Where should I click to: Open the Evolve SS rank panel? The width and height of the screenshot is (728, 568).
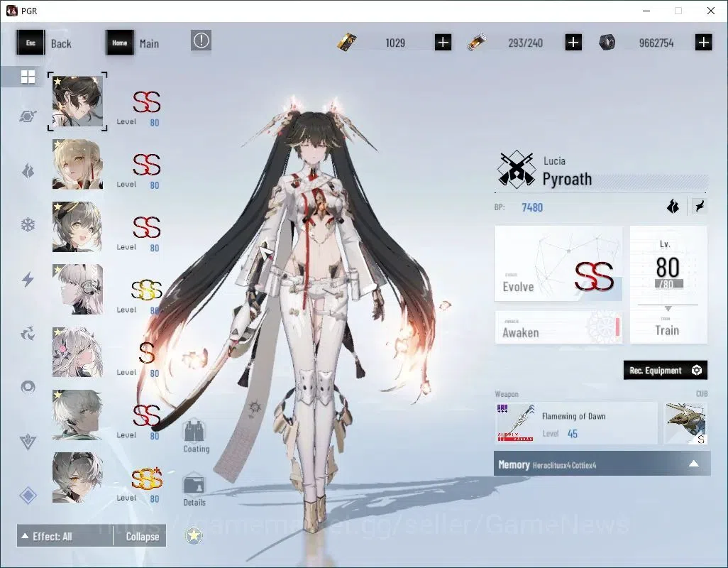click(558, 263)
